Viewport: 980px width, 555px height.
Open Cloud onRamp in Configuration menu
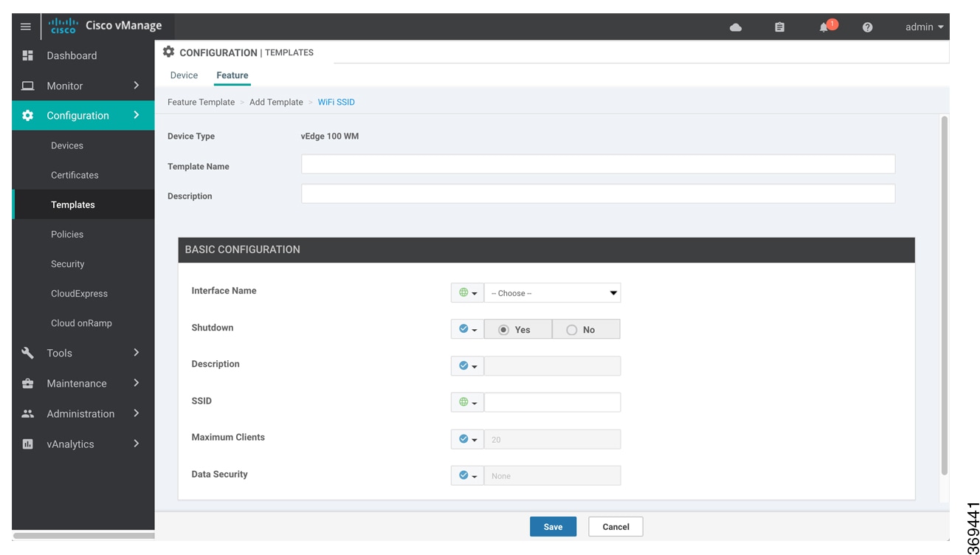[x=81, y=323]
